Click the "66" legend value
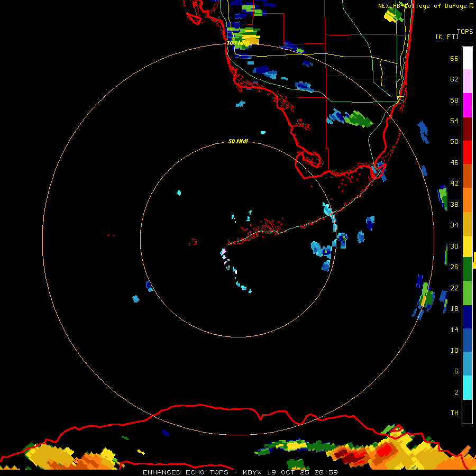The image size is (476, 476). point(454,58)
